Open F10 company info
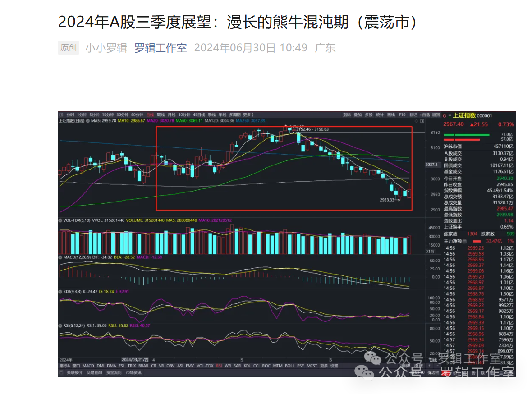 coord(403,115)
